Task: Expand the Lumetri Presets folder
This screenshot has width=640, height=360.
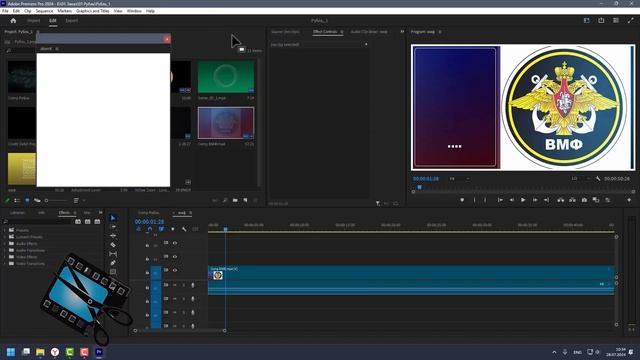Action: [x=5, y=237]
